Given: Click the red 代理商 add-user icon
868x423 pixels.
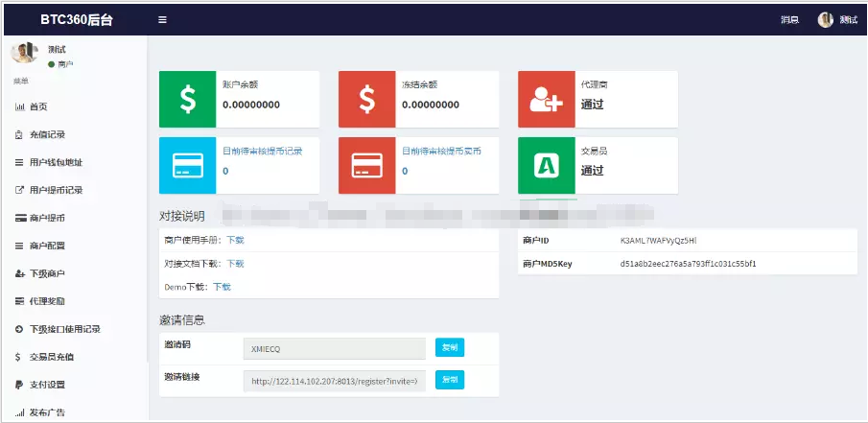Looking at the screenshot, I should click(x=547, y=99).
